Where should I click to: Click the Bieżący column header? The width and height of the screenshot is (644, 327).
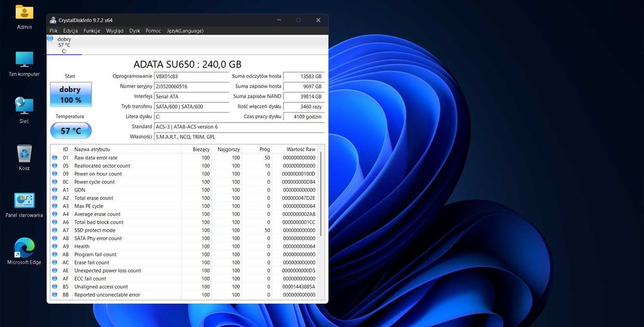(196, 149)
